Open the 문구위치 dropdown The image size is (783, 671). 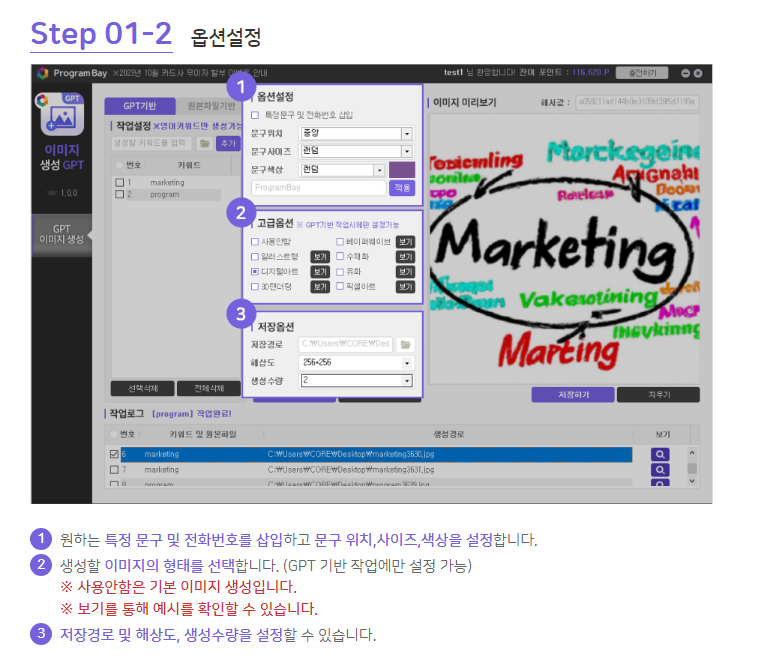click(x=406, y=133)
